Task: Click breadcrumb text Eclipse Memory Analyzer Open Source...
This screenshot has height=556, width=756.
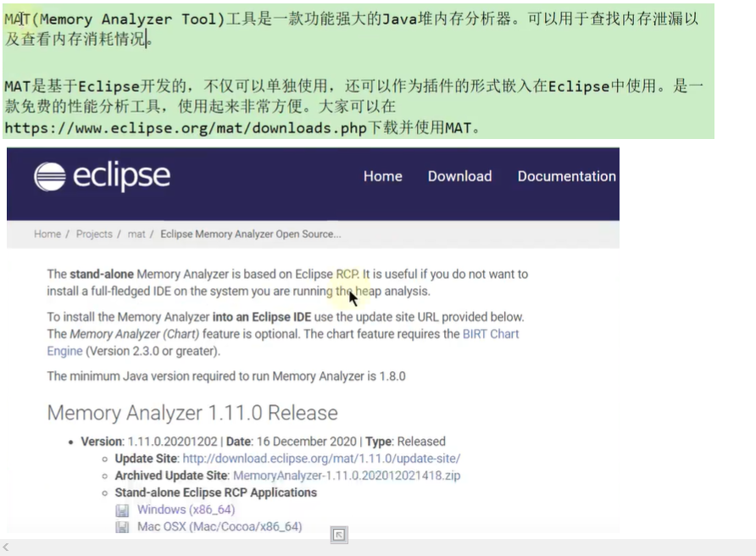Action: pyautogui.click(x=251, y=235)
